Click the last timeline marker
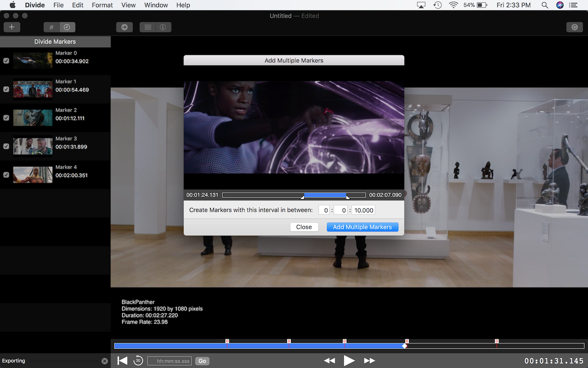The width and height of the screenshot is (588, 368). 497,341
